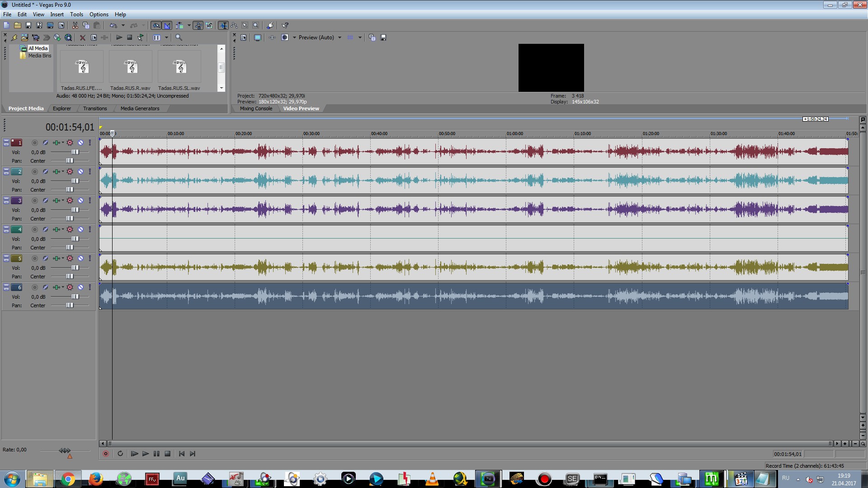Start Project Media preview playback

click(119, 38)
